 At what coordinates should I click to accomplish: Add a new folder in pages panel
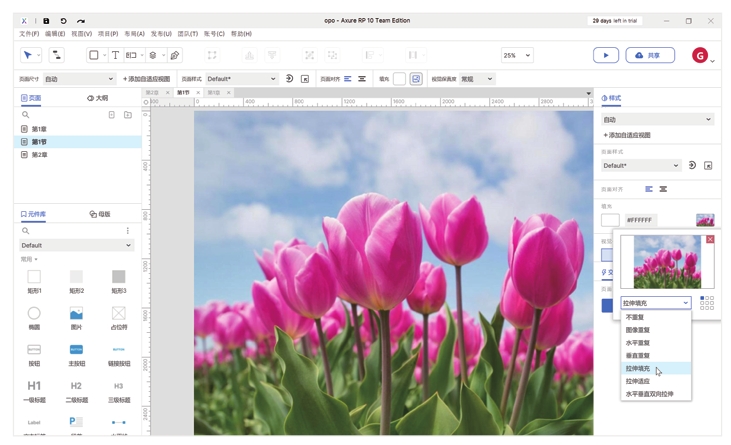[x=128, y=115]
